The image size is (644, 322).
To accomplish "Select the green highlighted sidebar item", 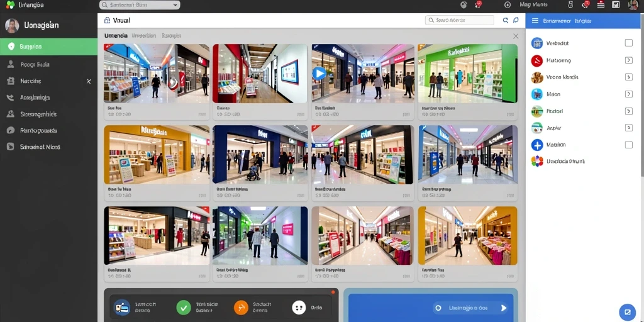I will (x=48, y=47).
